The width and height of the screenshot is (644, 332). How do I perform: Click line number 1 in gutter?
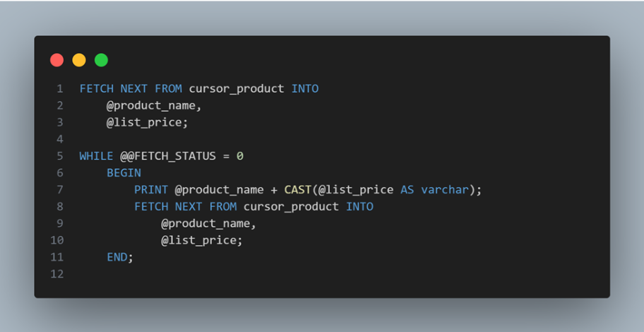60,88
